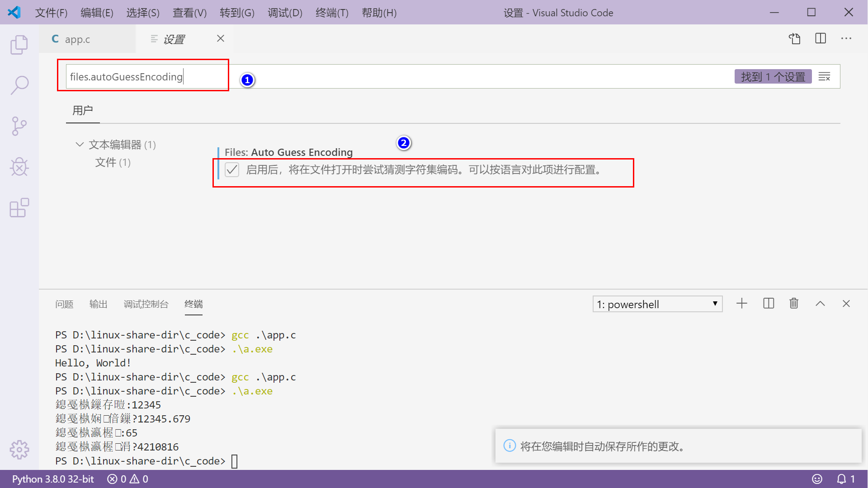Uncheck Auto Guess Encoding checkbox

coord(232,170)
